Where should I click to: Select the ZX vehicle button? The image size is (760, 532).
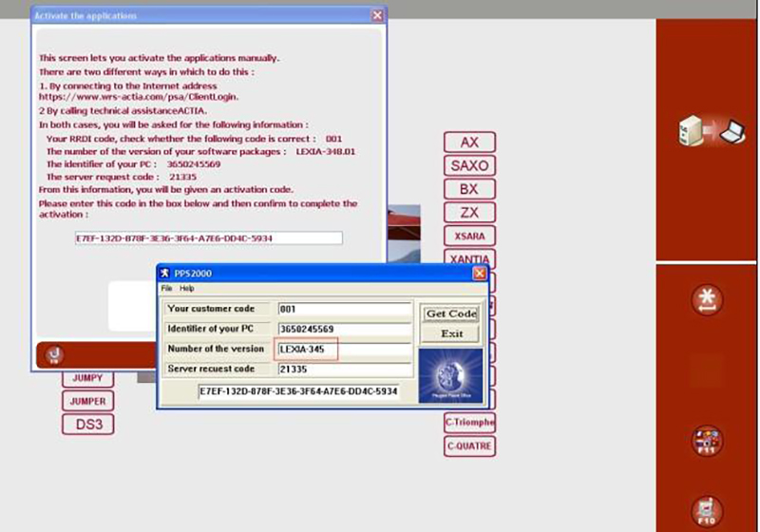[469, 212]
